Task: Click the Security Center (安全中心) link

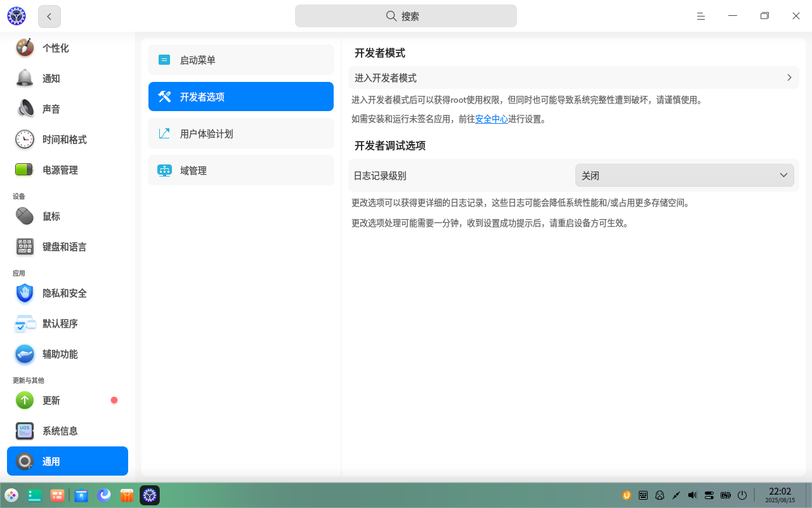Action: click(491, 119)
